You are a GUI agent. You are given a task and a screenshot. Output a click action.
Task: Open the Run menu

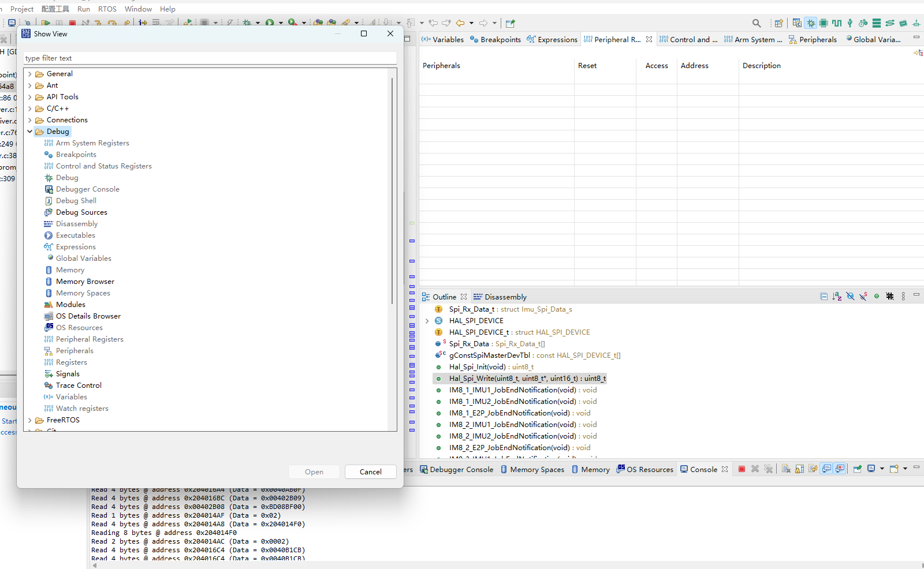point(83,9)
